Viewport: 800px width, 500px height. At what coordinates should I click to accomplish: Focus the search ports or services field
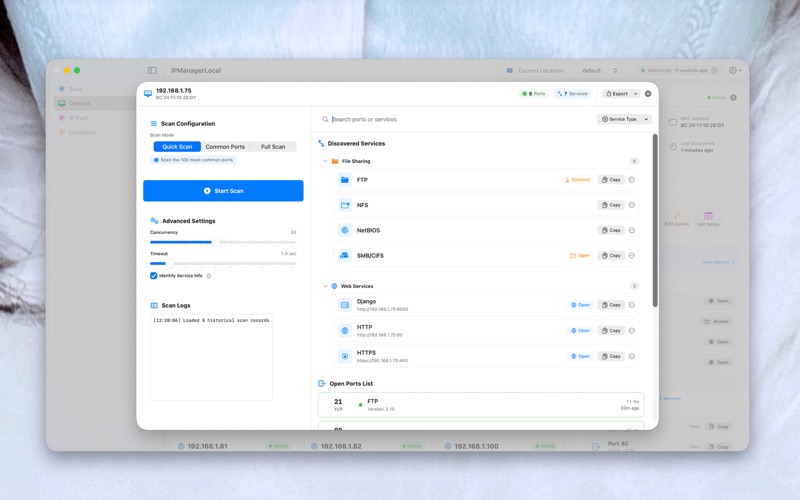click(x=459, y=119)
